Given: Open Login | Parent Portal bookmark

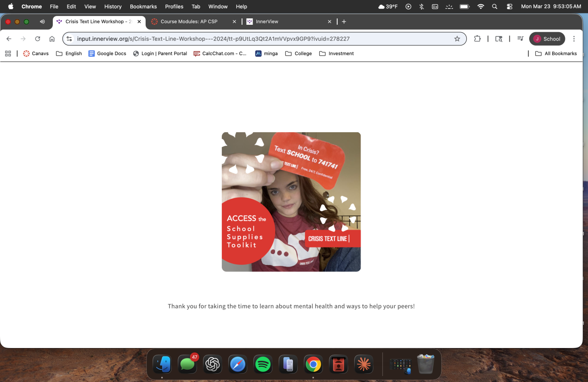Looking at the screenshot, I should pos(160,54).
